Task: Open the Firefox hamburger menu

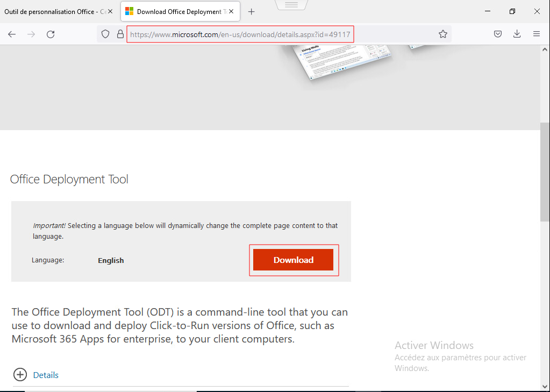Action: click(x=536, y=34)
